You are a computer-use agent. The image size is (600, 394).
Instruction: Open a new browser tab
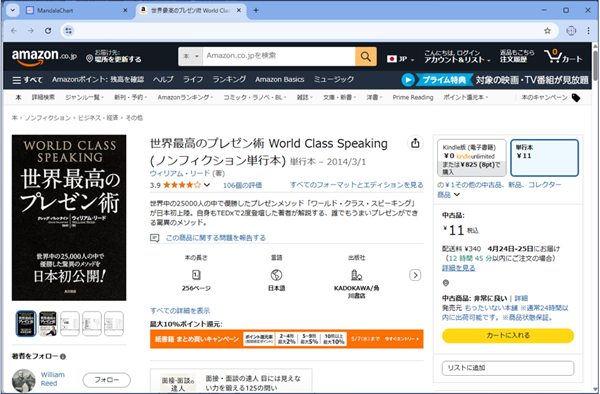pos(256,11)
